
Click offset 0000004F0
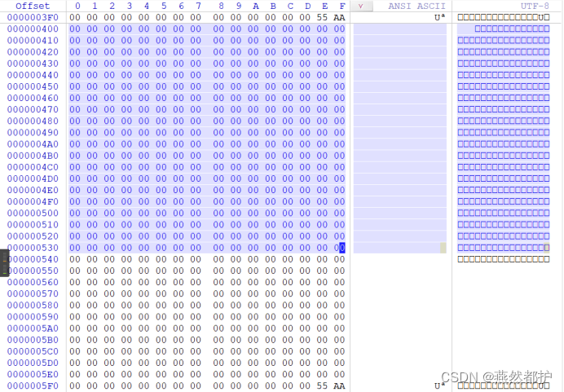pyautogui.click(x=33, y=202)
